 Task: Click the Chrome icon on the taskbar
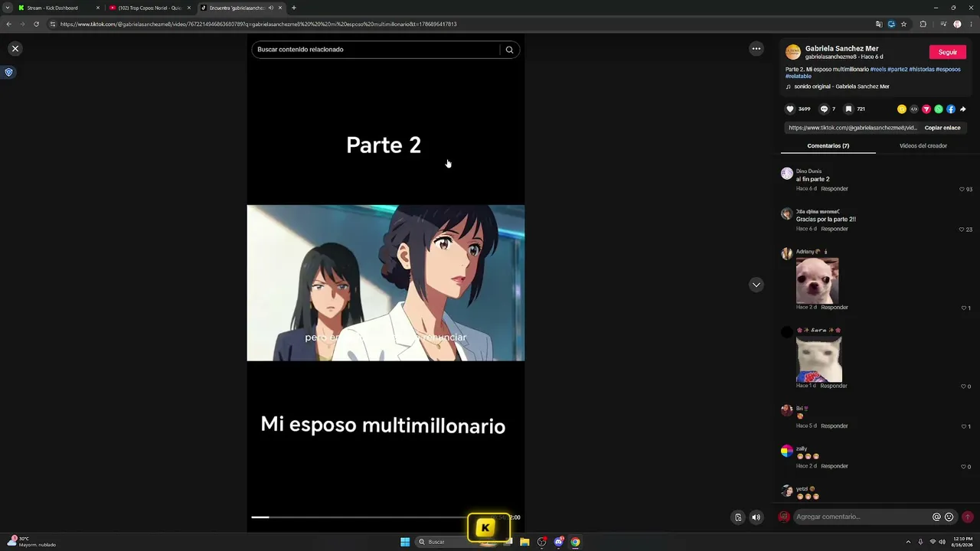point(575,542)
